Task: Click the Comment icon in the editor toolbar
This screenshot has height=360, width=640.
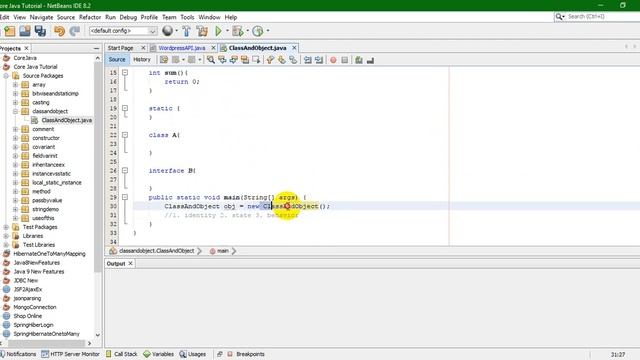Action: click(359, 60)
